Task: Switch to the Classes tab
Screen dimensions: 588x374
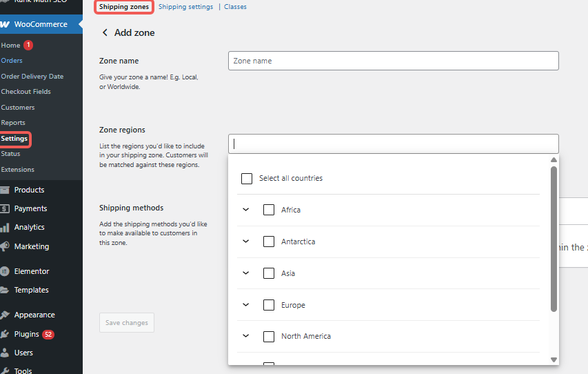Action: tap(235, 7)
